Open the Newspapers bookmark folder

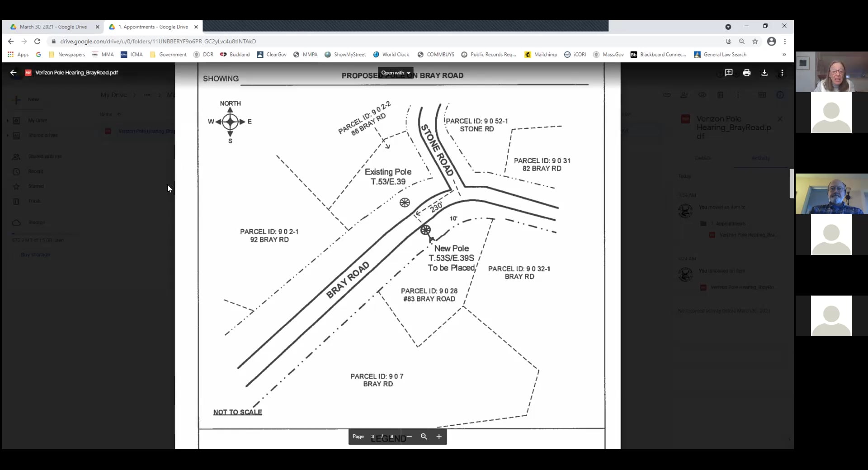[x=67, y=54]
